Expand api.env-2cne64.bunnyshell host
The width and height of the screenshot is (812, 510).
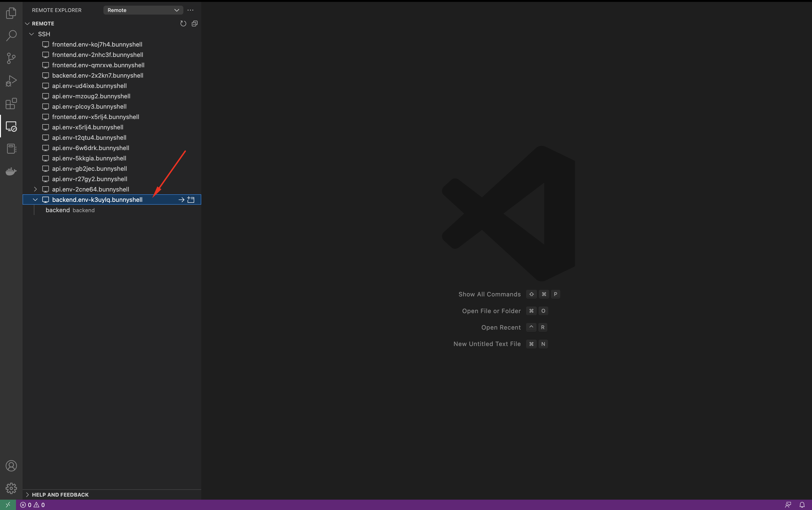pyautogui.click(x=35, y=189)
